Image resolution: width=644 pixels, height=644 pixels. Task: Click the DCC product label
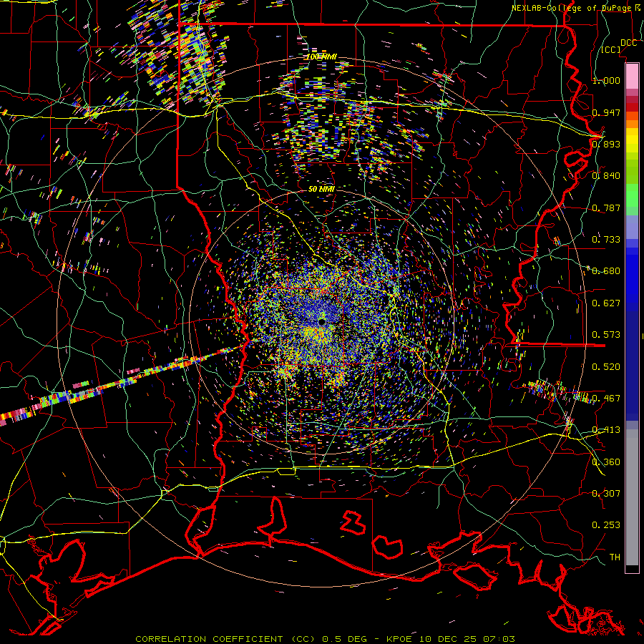point(628,43)
